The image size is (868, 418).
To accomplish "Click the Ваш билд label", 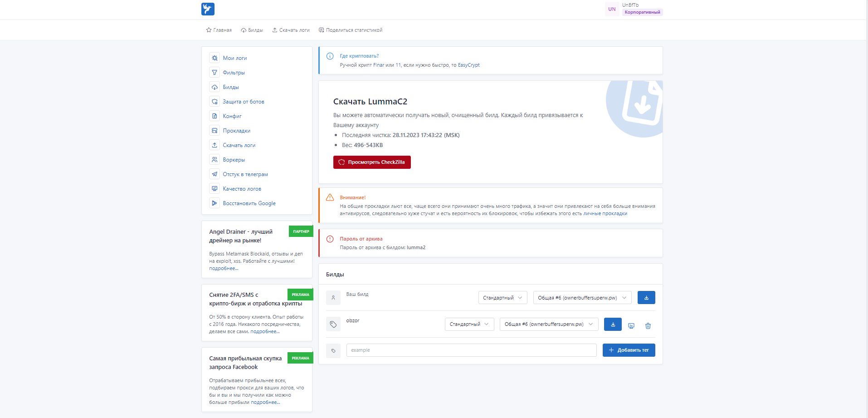I will [357, 295].
